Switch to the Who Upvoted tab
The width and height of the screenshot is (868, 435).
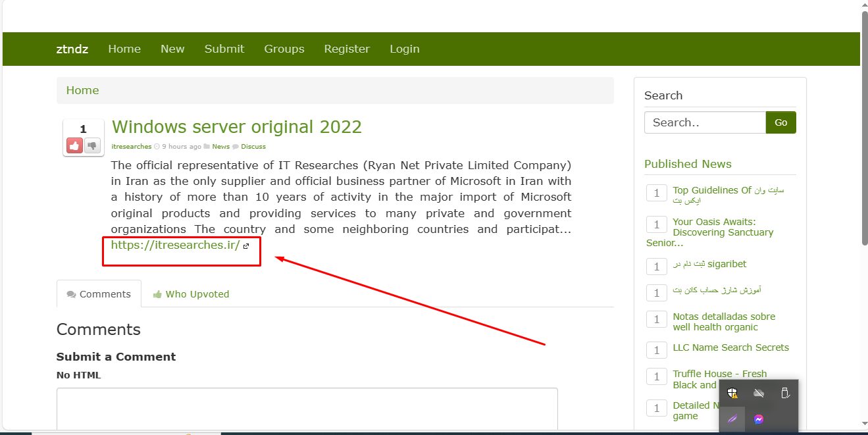[191, 294]
